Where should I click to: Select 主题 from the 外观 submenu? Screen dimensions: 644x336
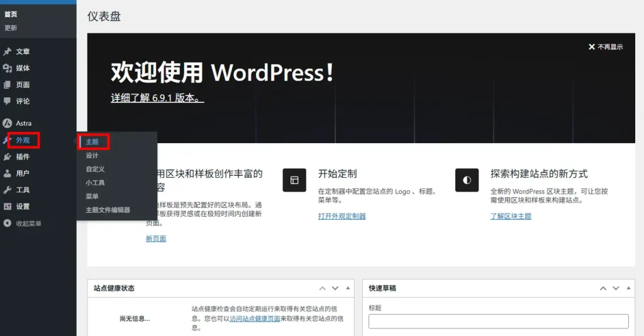click(x=92, y=142)
